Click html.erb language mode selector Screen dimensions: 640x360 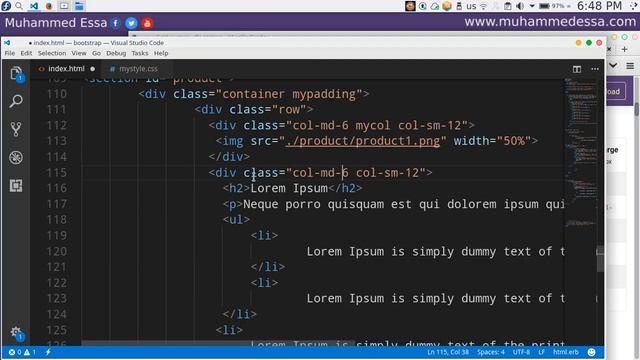(x=566, y=352)
